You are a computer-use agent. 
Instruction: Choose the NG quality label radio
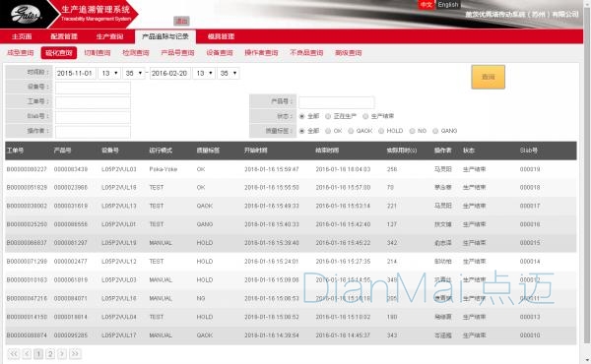[x=412, y=131]
